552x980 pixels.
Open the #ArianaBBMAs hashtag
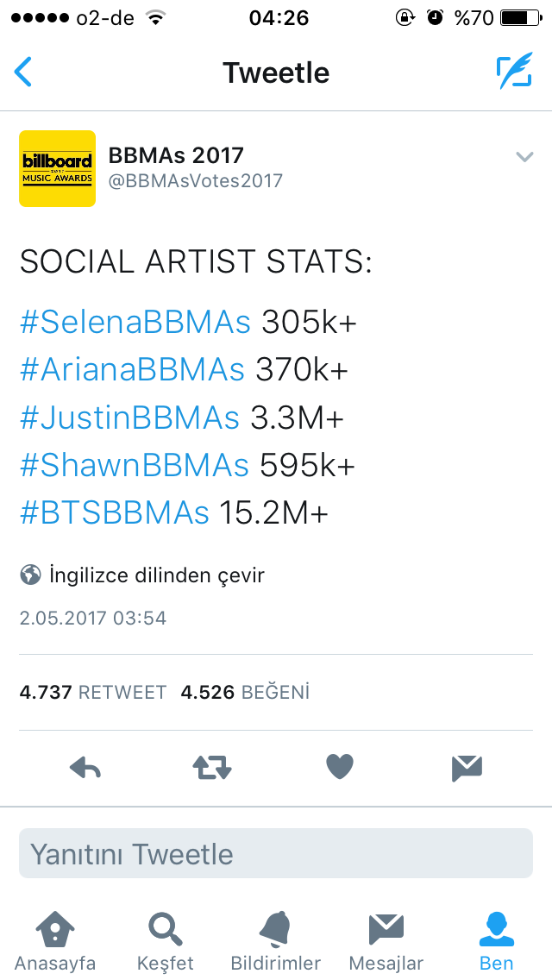tap(132, 370)
